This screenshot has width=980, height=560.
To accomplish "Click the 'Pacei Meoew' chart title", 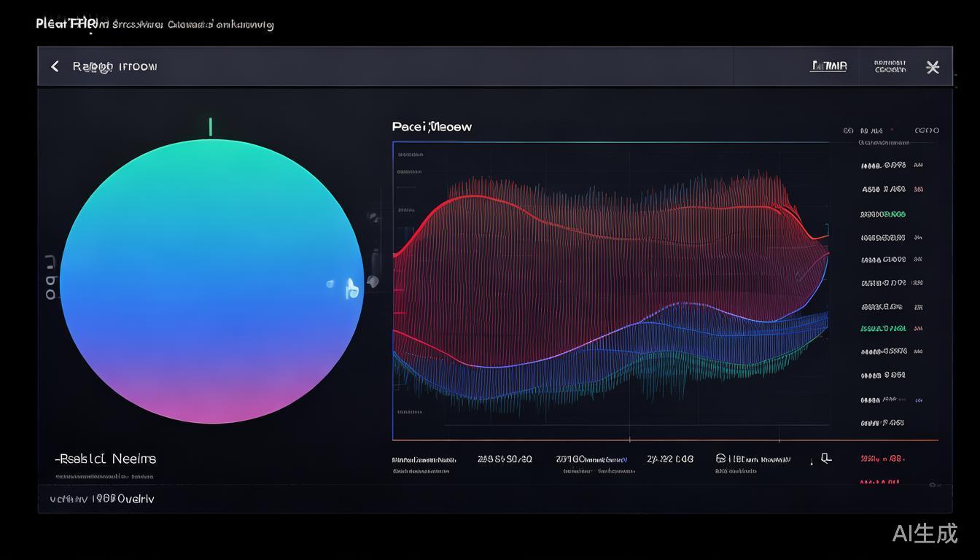I will (432, 127).
